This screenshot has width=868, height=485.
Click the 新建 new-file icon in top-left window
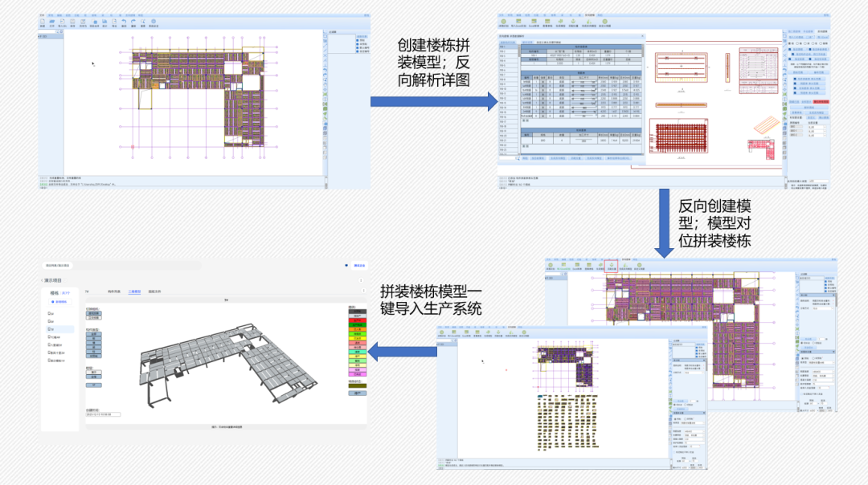coord(43,22)
